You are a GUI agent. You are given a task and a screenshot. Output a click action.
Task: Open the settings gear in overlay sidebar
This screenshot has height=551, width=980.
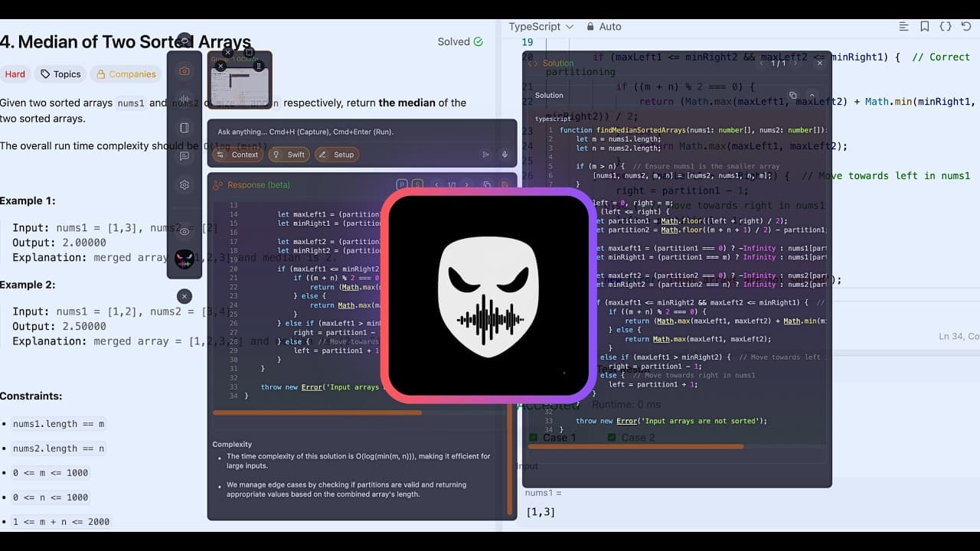[x=185, y=184]
